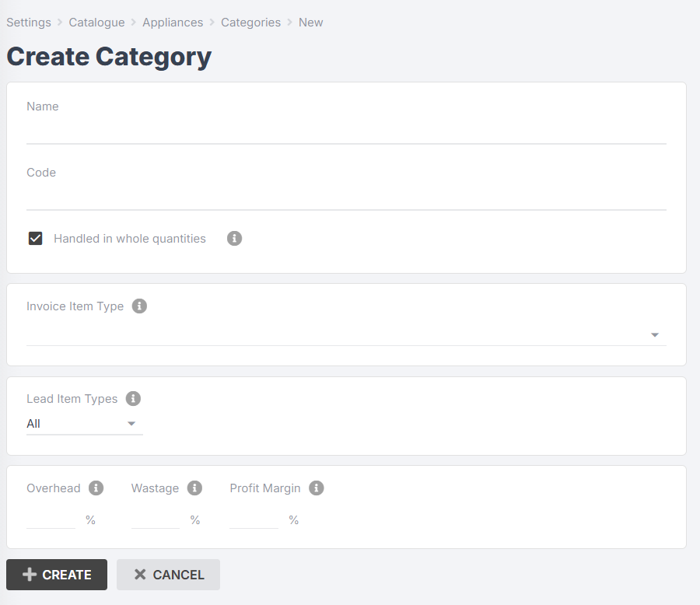Click the Lead Item Types info icon

coord(133,399)
